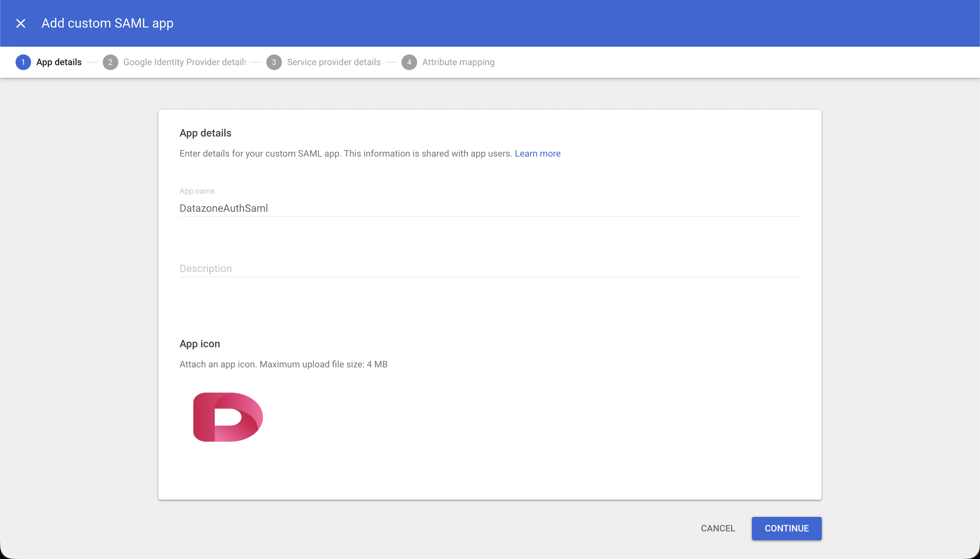Close the Add custom SAML app dialog
The height and width of the screenshot is (559, 980).
click(21, 23)
